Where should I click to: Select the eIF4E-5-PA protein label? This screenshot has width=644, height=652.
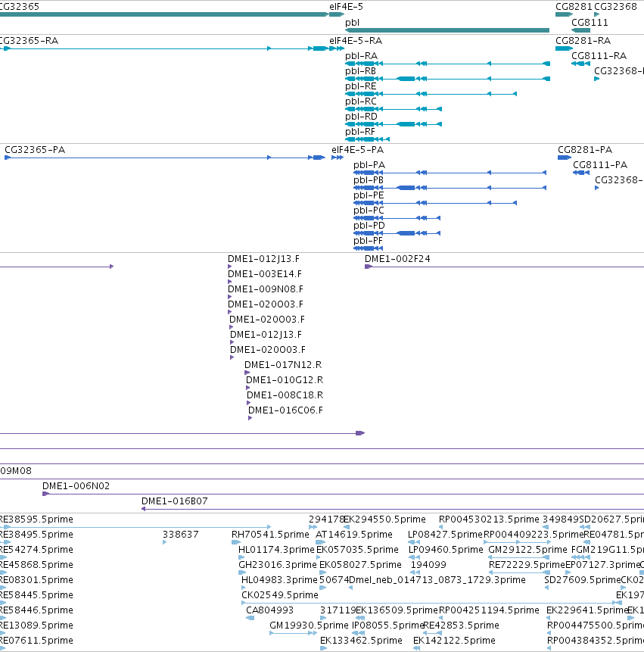(357, 150)
